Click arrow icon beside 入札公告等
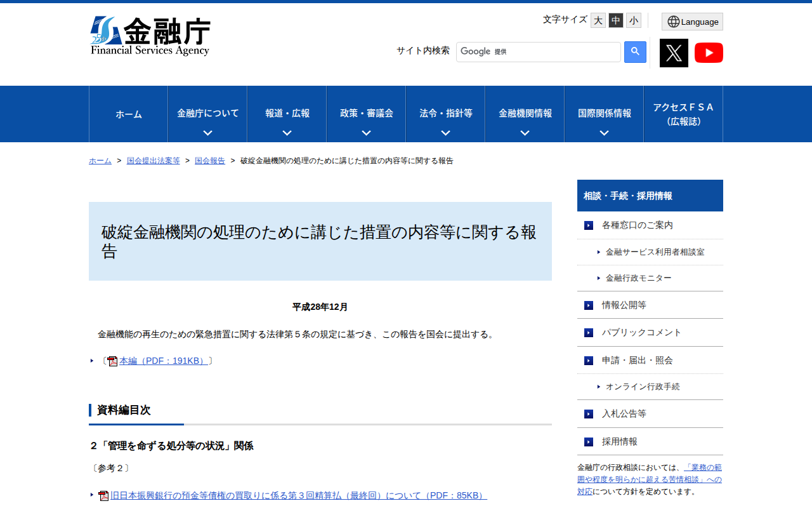The width and height of the screenshot is (812, 508). (589, 414)
